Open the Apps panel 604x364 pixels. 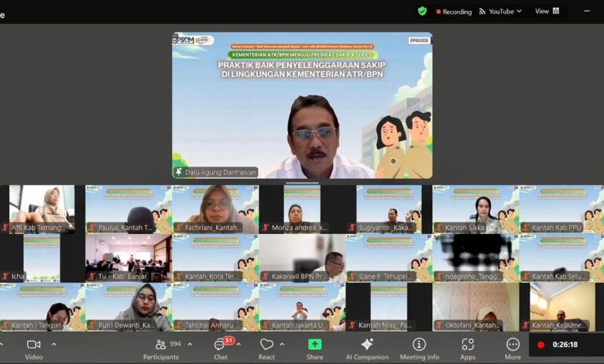point(468,348)
